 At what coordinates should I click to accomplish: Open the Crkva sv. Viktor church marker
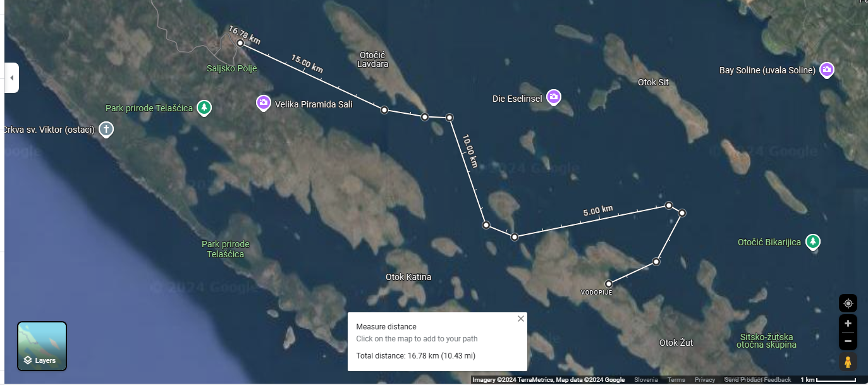(x=107, y=130)
